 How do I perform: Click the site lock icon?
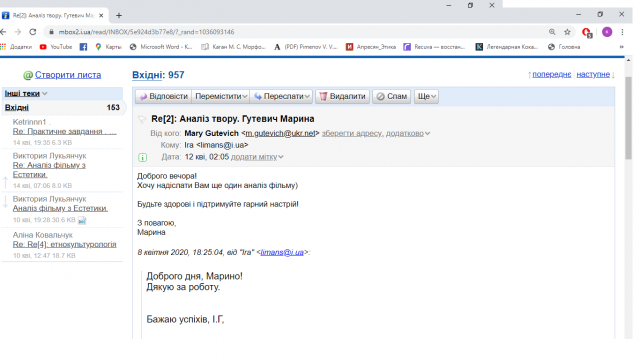(x=51, y=32)
